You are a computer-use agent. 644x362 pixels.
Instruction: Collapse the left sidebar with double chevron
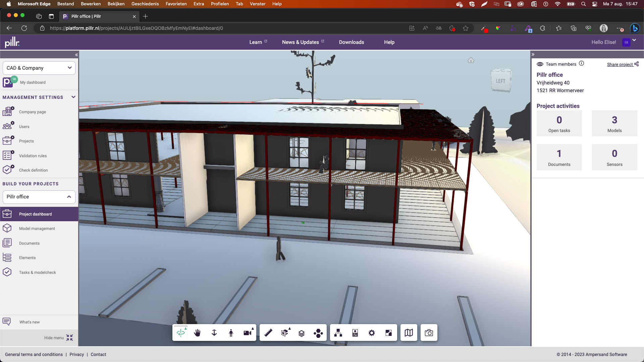[76, 55]
